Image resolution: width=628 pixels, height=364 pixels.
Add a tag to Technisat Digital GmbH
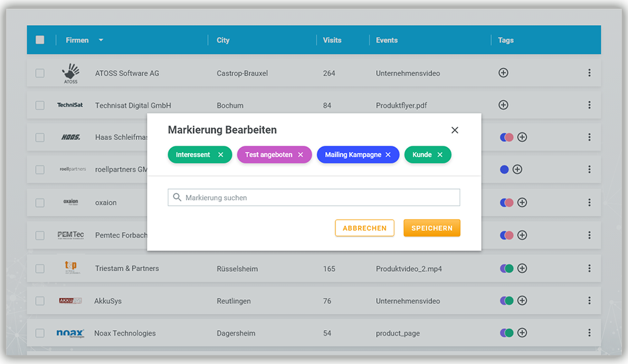point(503,105)
